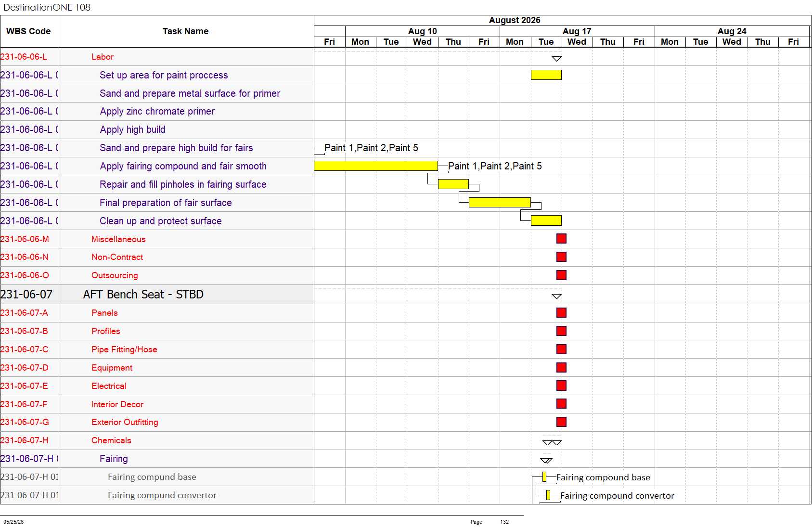Click the Fairing compound base bar label
The image size is (812, 528).
pos(603,477)
